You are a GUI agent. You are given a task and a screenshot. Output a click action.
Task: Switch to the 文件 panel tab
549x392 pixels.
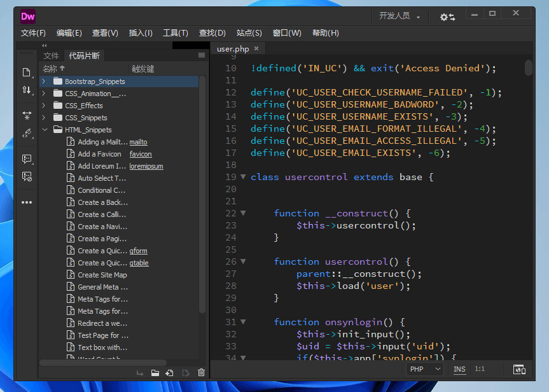51,56
